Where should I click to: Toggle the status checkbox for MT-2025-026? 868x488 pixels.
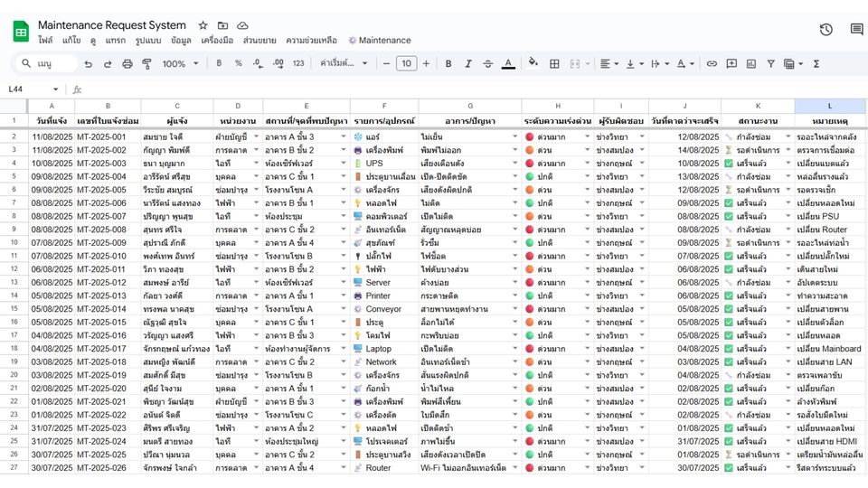[729, 468]
